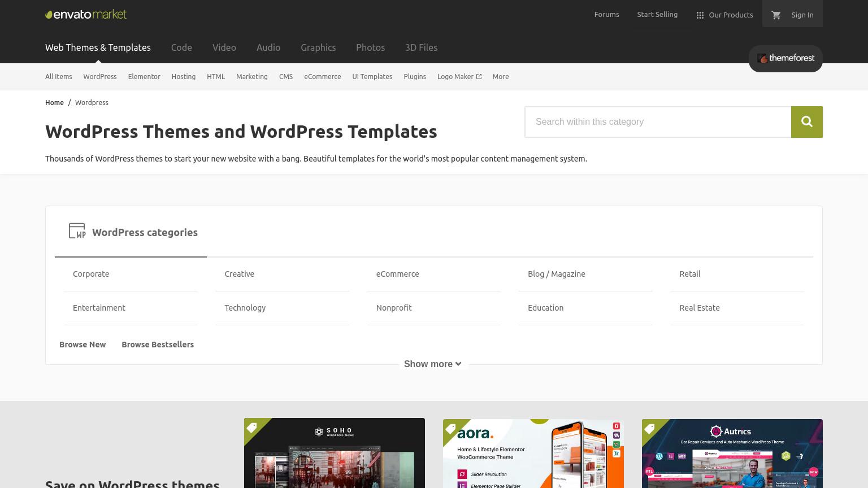This screenshot has height=488, width=868.
Task: Click Browse New link
Action: tap(83, 345)
